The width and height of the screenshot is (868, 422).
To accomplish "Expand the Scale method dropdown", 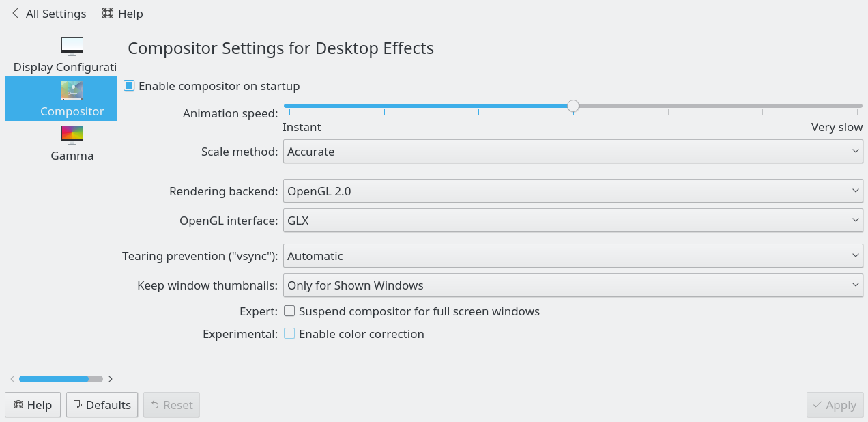I will point(573,152).
